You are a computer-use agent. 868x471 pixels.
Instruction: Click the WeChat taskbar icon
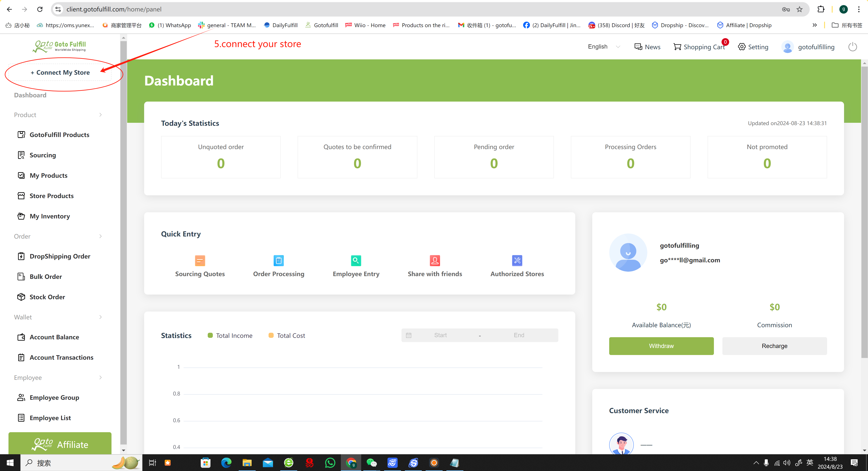coord(372,463)
